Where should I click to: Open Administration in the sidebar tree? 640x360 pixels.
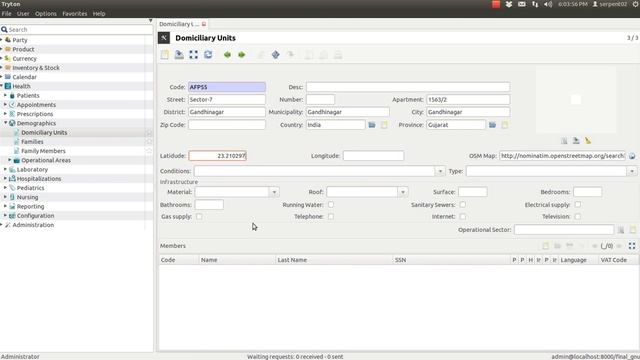tap(33, 225)
